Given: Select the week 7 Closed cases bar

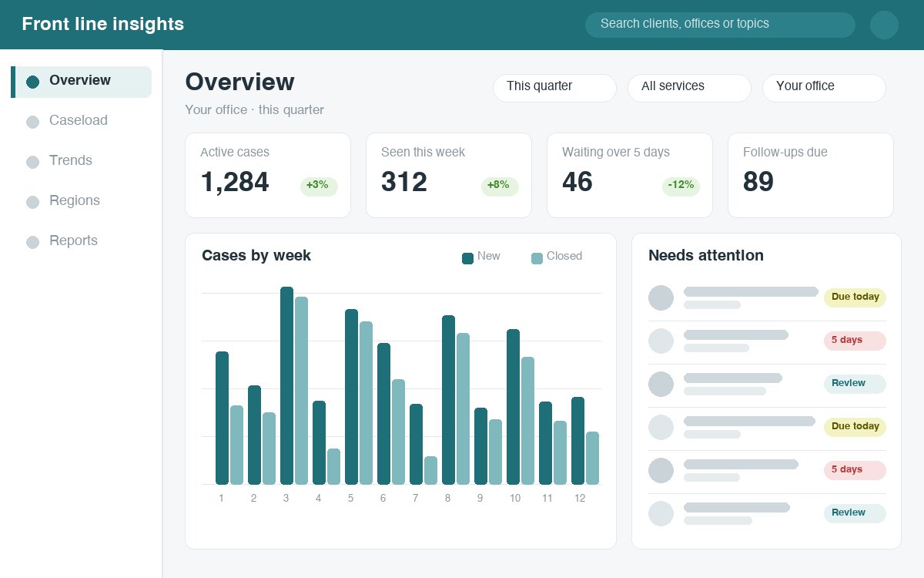Looking at the screenshot, I should [430, 470].
